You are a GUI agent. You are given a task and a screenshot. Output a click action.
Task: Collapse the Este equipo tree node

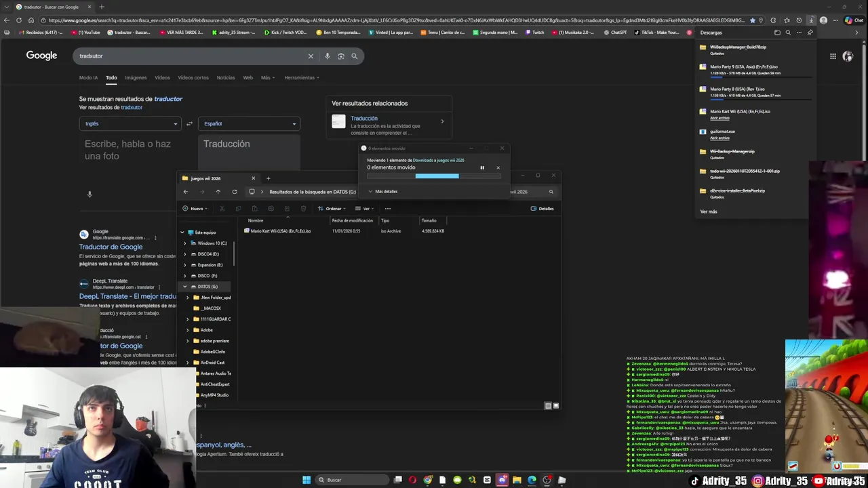[182, 232]
